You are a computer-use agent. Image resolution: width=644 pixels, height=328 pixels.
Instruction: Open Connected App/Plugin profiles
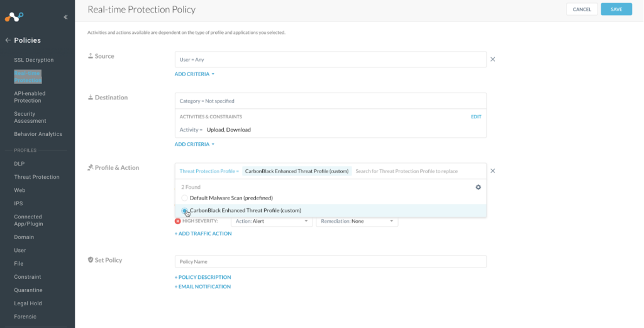pos(28,220)
